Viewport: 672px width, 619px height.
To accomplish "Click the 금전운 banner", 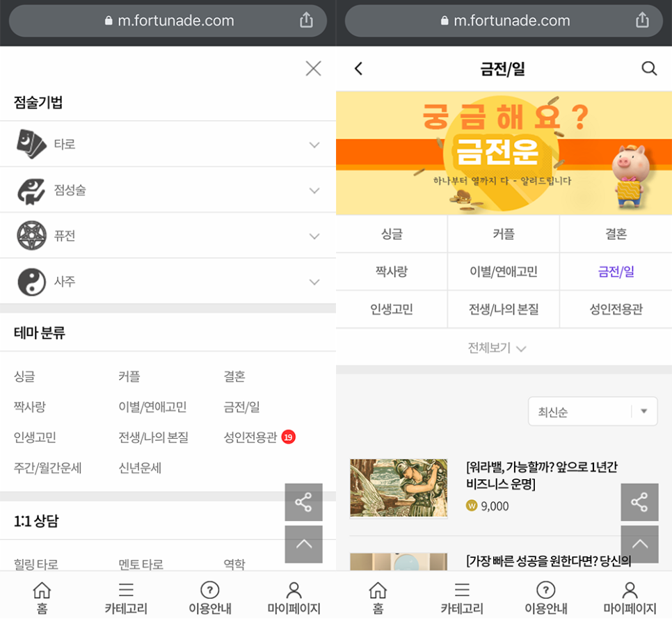I will tap(504, 153).
